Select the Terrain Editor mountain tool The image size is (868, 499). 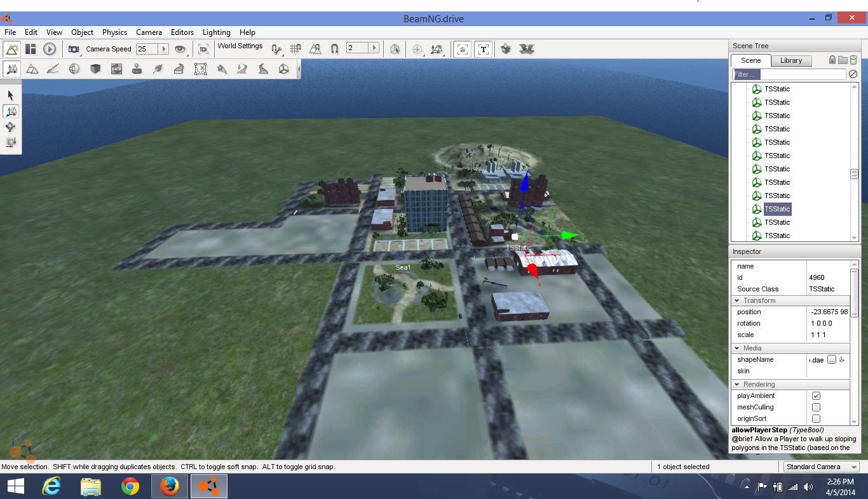tap(32, 69)
